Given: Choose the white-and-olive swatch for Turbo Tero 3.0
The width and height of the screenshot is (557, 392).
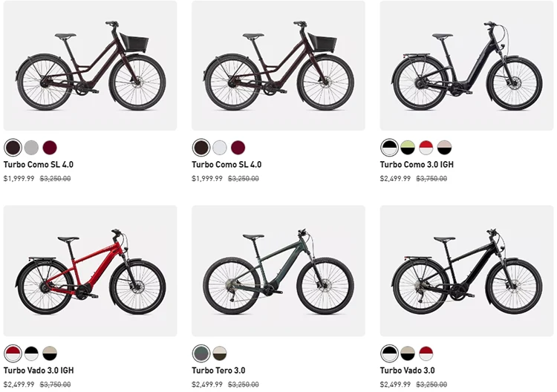Looking at the screenshot, I should [x=220, y=353].
